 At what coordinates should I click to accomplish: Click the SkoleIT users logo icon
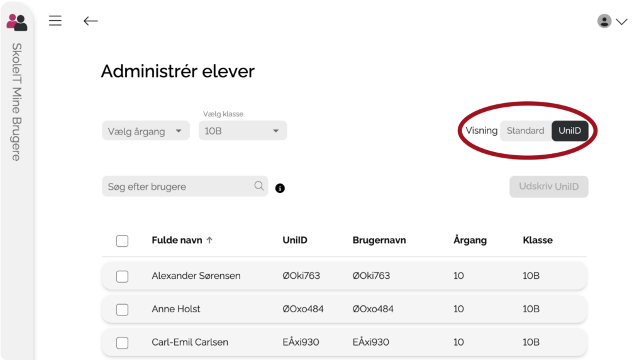point(17,22)
